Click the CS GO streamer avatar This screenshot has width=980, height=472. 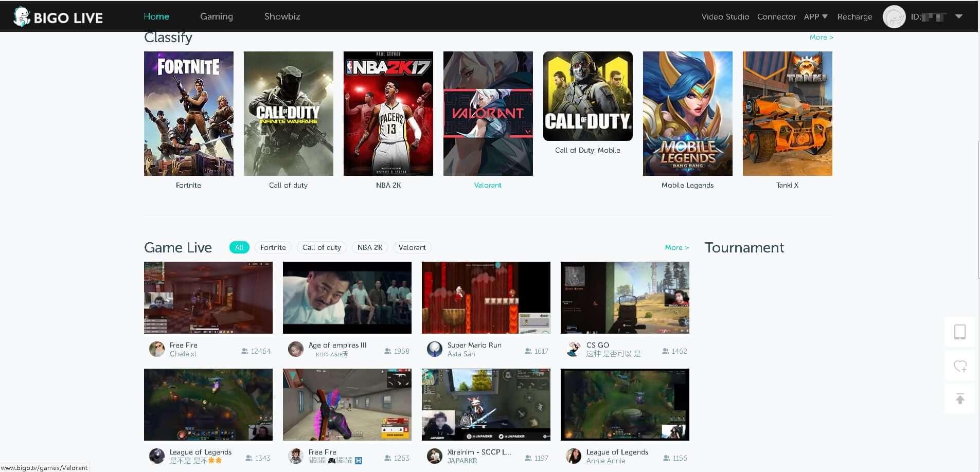pos(574,349)
